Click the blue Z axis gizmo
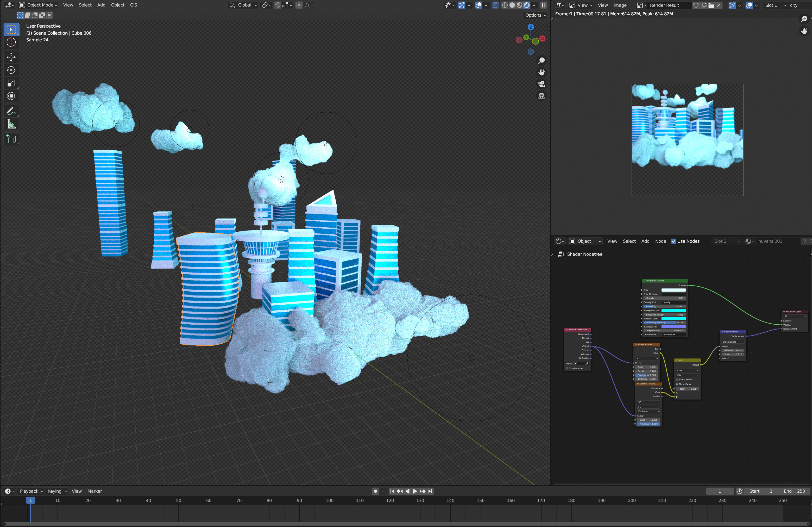 point(531,27)
